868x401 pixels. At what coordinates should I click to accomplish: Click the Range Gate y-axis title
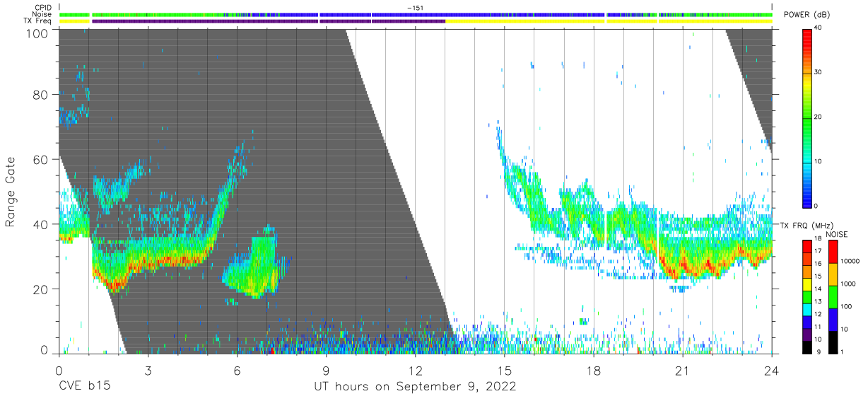tap(11, 192)
